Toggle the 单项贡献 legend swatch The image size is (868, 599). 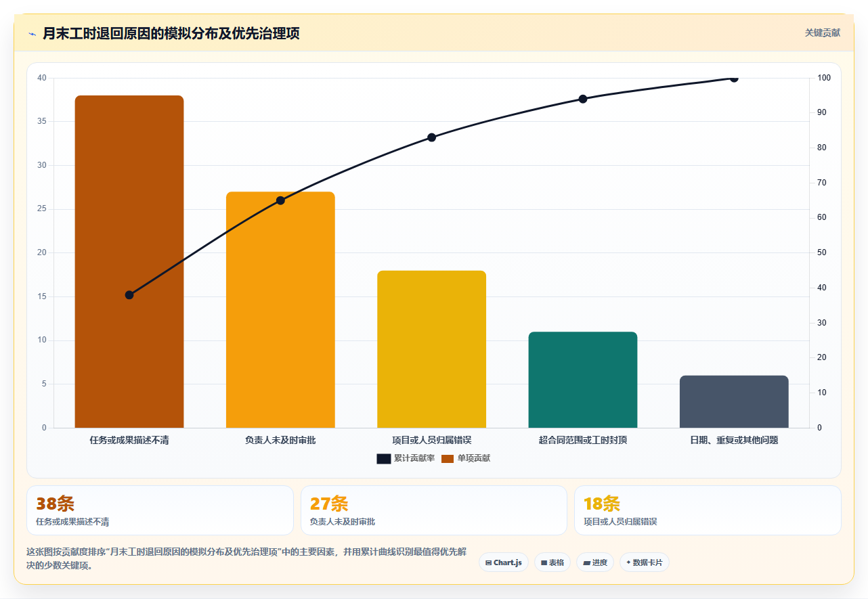click(x=448, y=459)
